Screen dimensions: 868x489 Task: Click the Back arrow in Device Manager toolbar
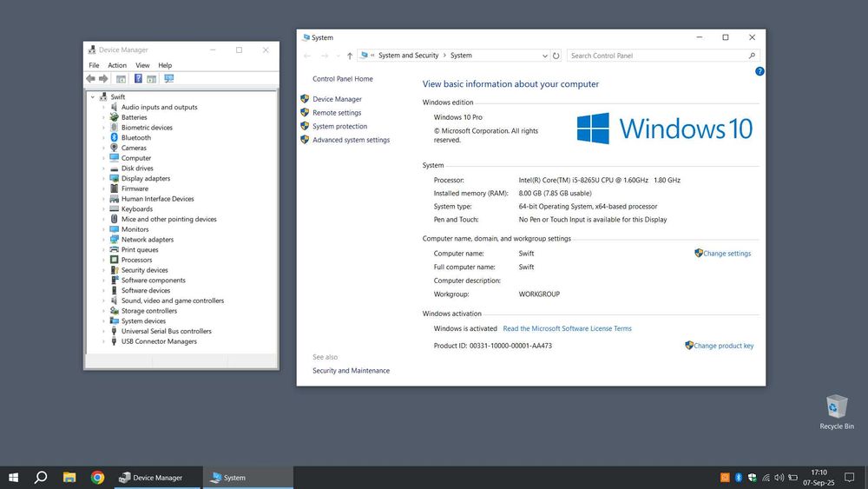[90, 79]
